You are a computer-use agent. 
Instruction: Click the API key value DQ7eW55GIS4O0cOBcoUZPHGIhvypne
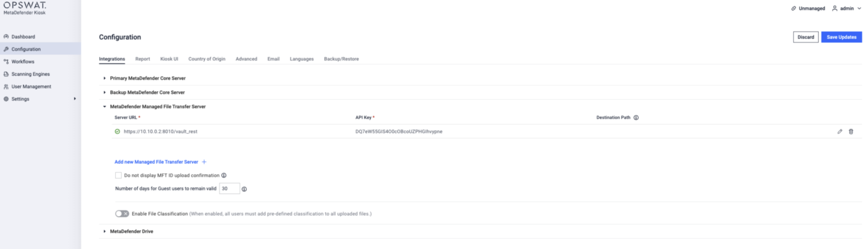[x=399, y=131]
